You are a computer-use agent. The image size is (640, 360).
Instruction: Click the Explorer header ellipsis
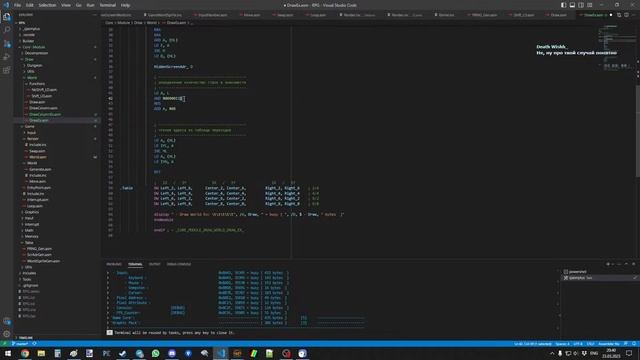(x=95, y=15)
